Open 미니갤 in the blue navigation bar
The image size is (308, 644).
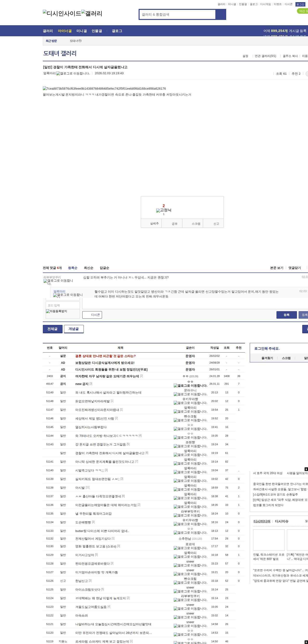coord(81,31)
